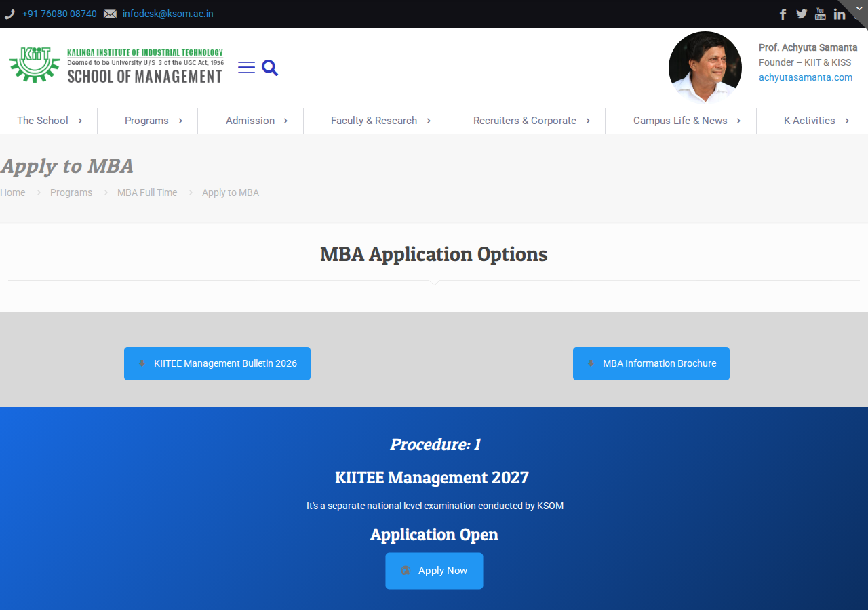This screenshot has height=610, width=868.
Task: Open the Programs item in the navigation bar
Action: (148, 121)
